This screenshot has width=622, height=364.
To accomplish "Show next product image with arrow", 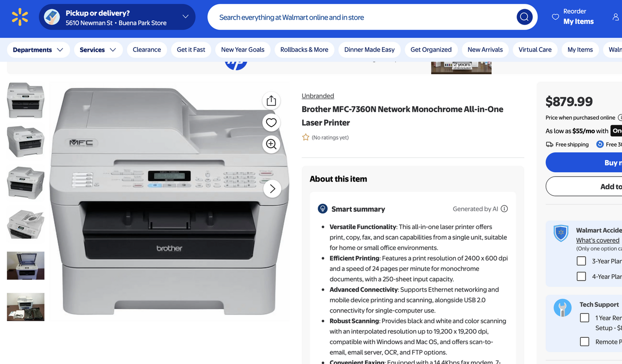I will (x=272, y=189).
